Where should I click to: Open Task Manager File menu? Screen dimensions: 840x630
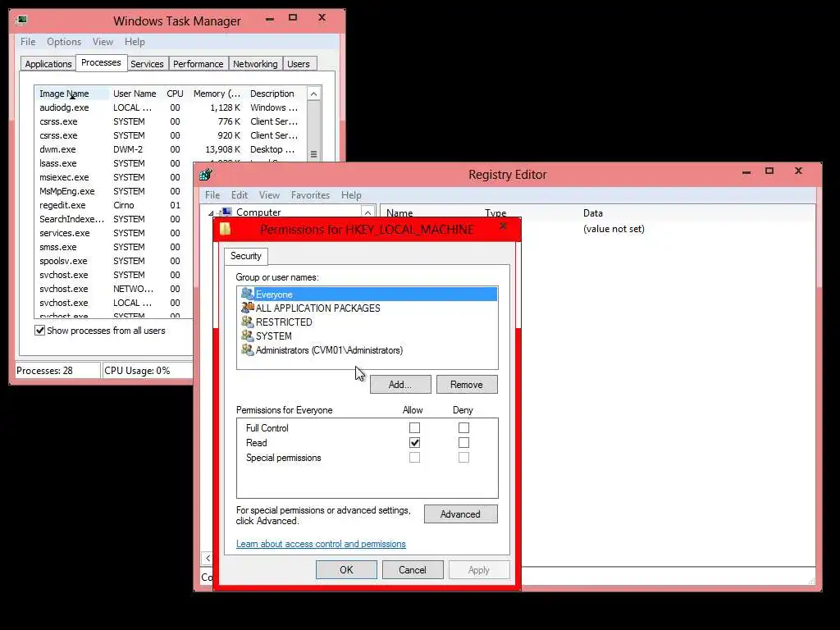pyautogui.click(x=28, y=42)
